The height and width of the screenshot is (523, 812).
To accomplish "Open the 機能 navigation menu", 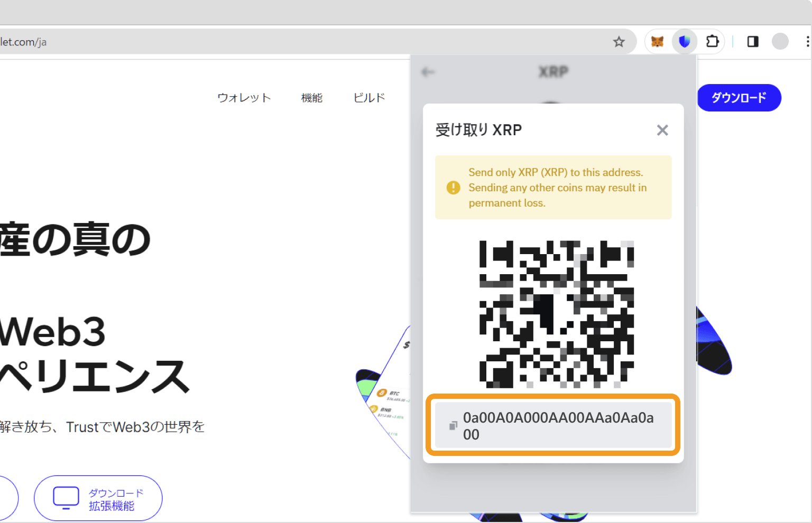I will (311, 98).
